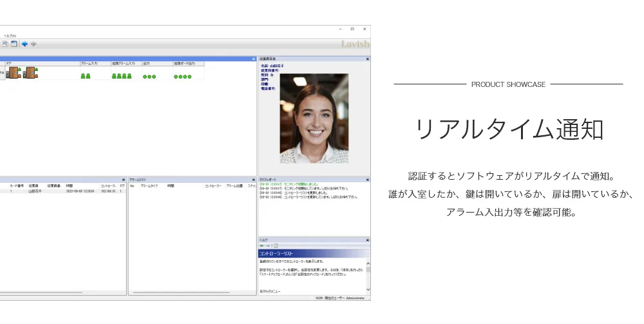644x324 pixels.
Task: Click the event list horizontal scrollbar
Action: [41, 293]
